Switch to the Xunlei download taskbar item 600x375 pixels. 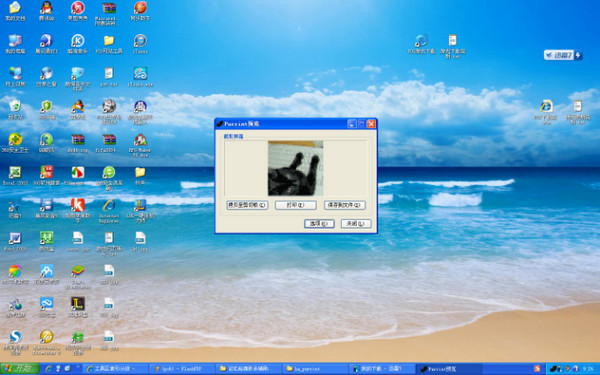[x=382, y=369]
